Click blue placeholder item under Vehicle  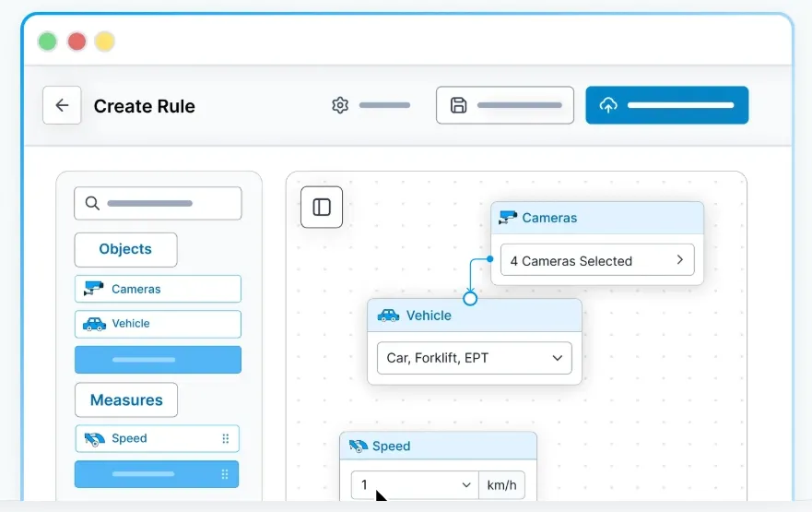pyautogui.click(x=158, y=360)
